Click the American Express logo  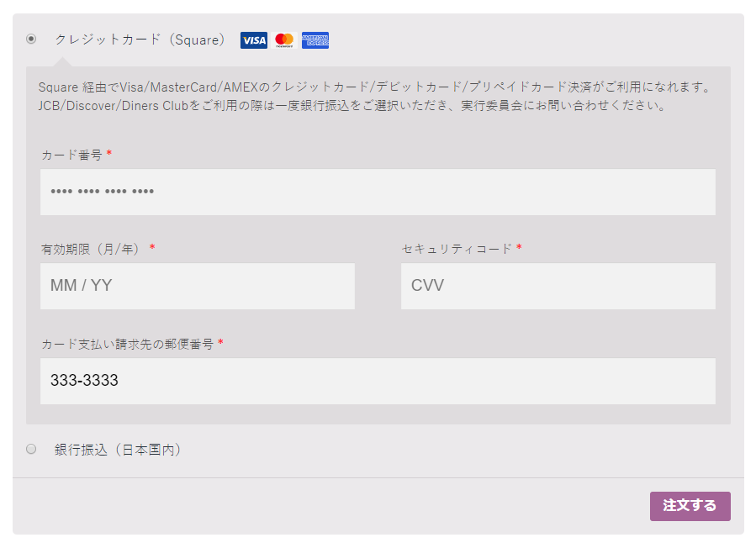coord(315,40)
